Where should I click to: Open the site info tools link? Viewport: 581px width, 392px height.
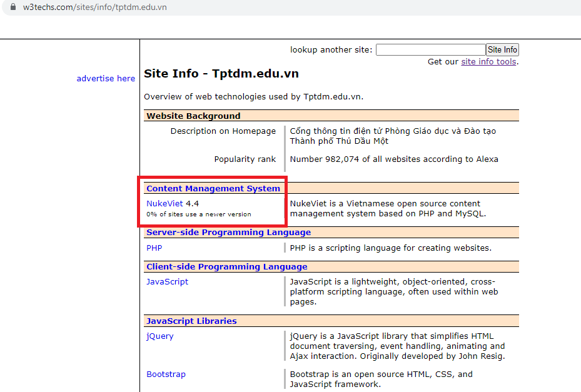click(488, 61)
